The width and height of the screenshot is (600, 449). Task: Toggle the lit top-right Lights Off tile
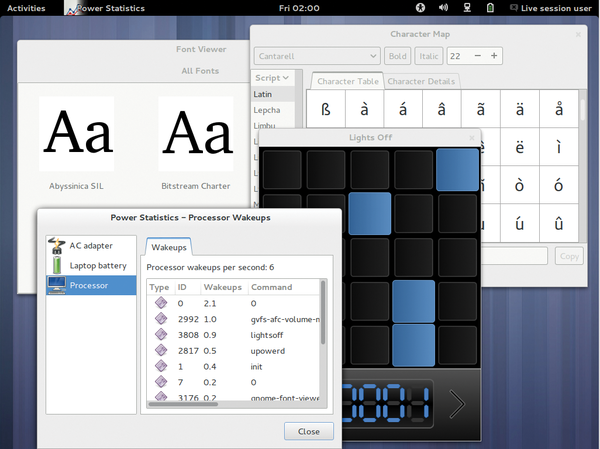[x=458, y=167]
